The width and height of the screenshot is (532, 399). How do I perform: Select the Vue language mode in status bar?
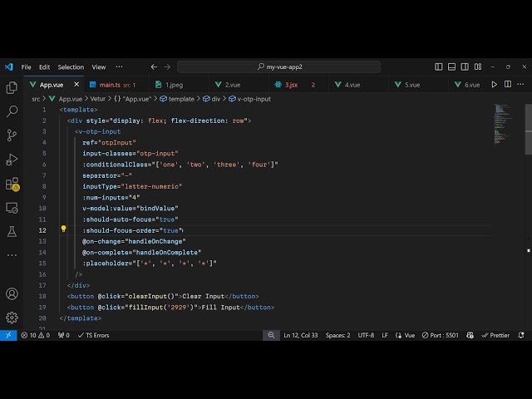[x=406, y=335]
